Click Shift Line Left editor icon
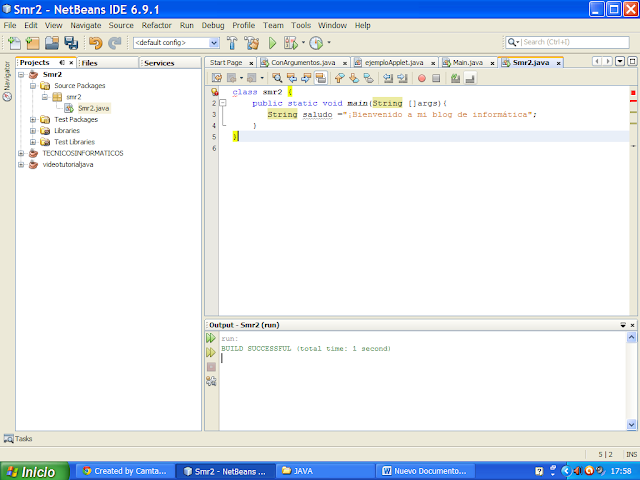640x480 pixels. pyautogui.click(x=388, y=78)
